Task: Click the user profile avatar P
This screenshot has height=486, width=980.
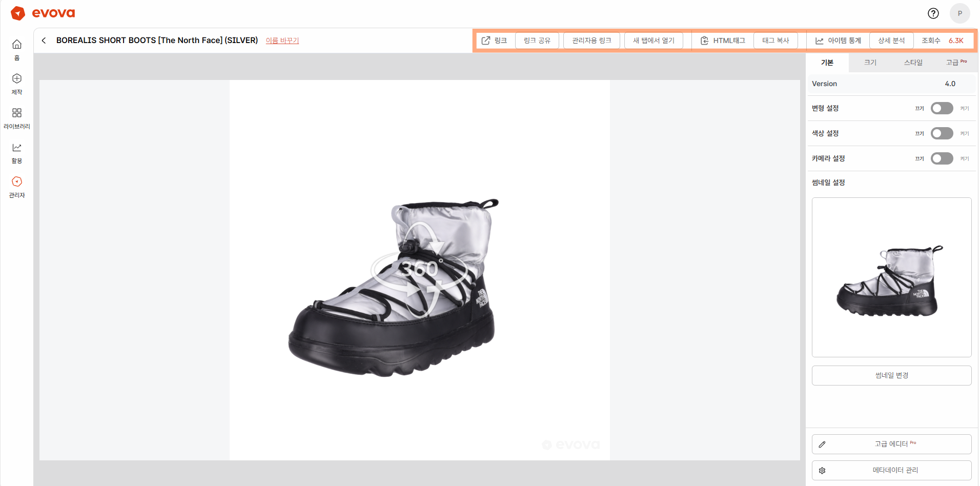Action: [959, 13]
